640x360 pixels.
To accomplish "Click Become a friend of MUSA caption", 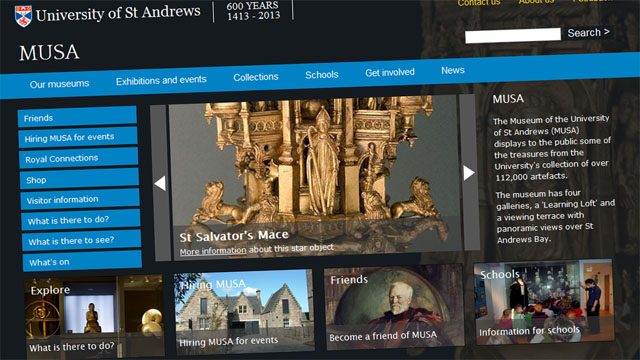I will (x=383, y=336).
